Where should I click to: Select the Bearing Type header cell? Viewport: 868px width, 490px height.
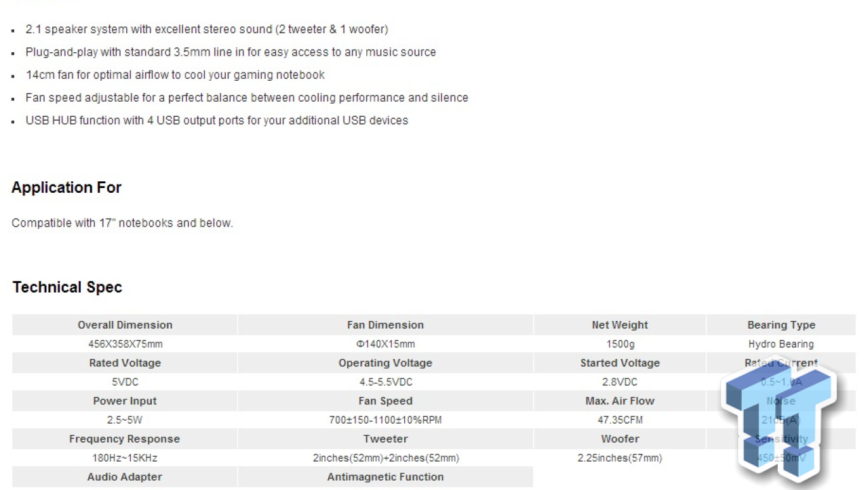pos(781,325)
